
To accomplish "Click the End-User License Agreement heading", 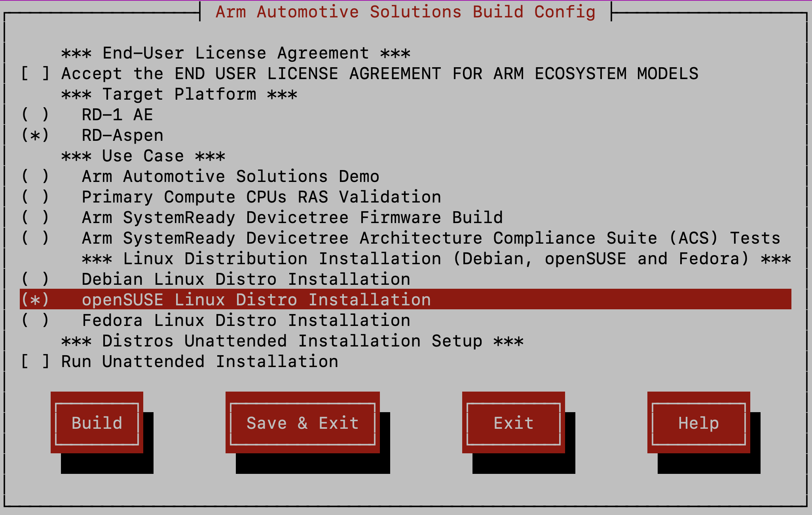I will [236, 53].
